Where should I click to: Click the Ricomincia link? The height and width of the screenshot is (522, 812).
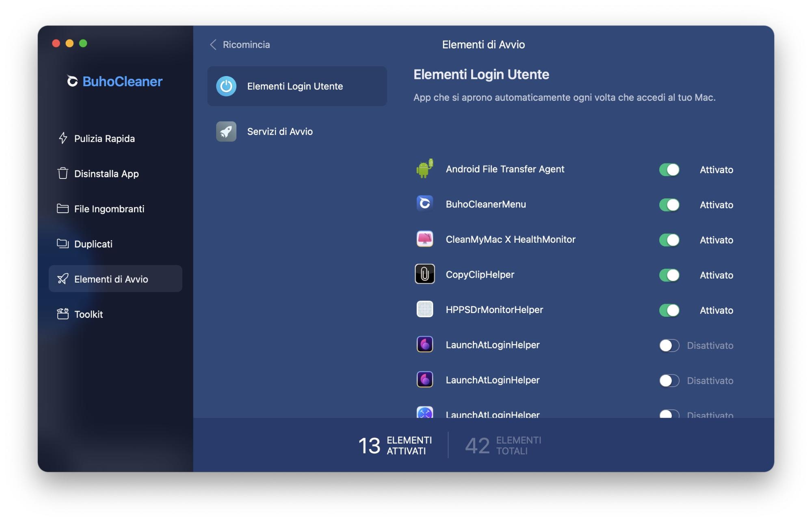pyautogui.click(x=246, y=44)
